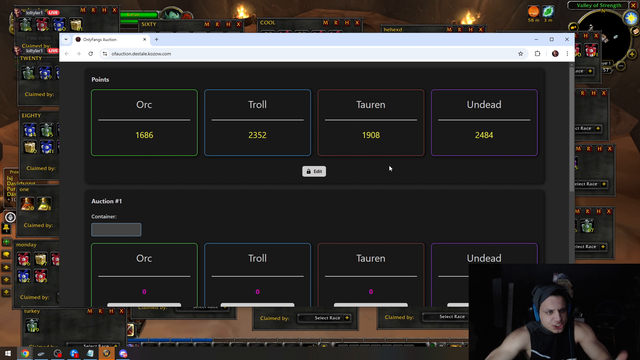Open the browser extensions puzzle icon
This screenshot has width=640, height=360.
point(537,54)
